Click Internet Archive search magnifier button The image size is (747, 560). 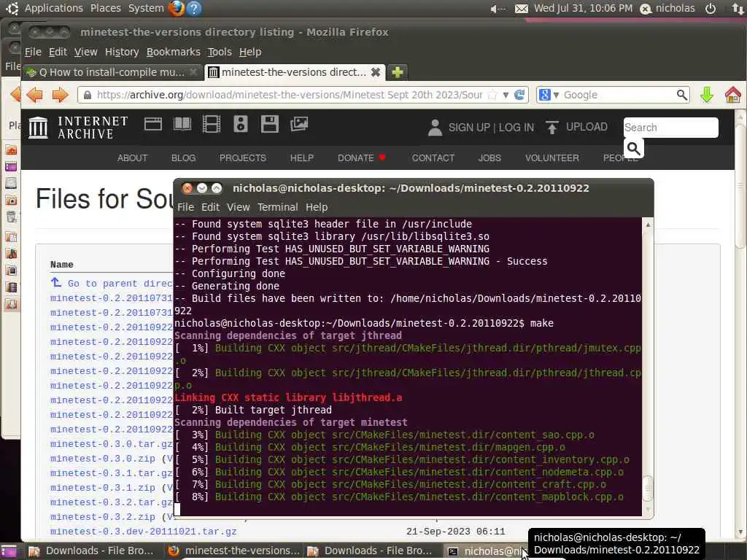[x=634, y=149]
